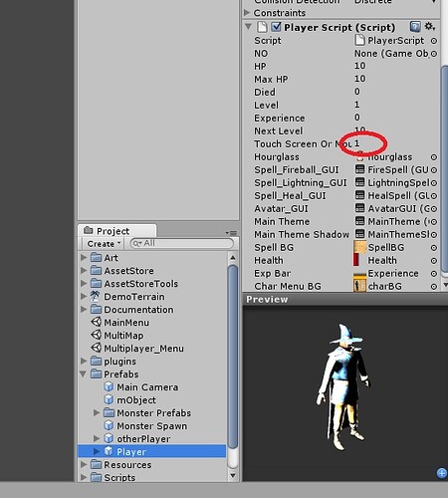The image size is (448, 498).
Task: Click the Touch Screen Or Mouse value field
Action: pos(396,143)
